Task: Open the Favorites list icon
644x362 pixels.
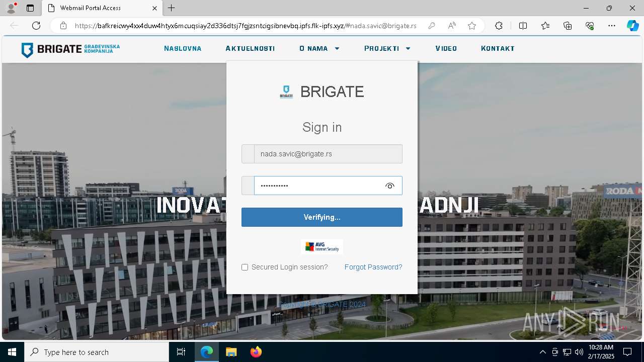Action: [x=545, y=26]
